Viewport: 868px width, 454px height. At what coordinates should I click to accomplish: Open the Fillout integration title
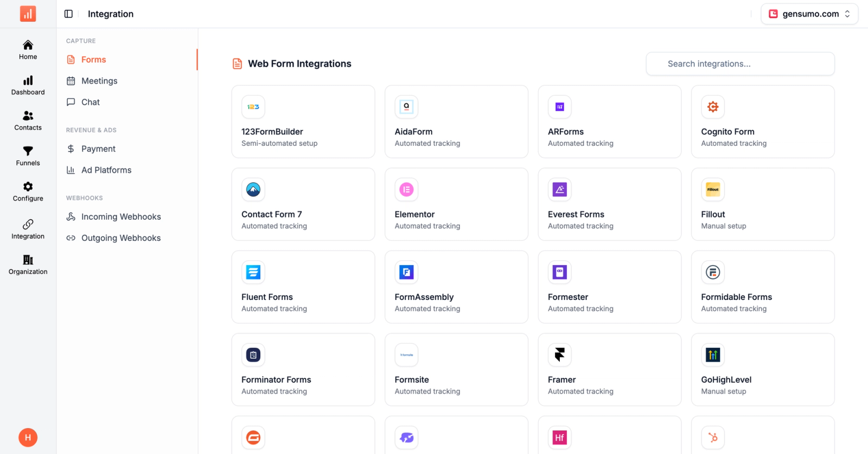tap(713, 214)
